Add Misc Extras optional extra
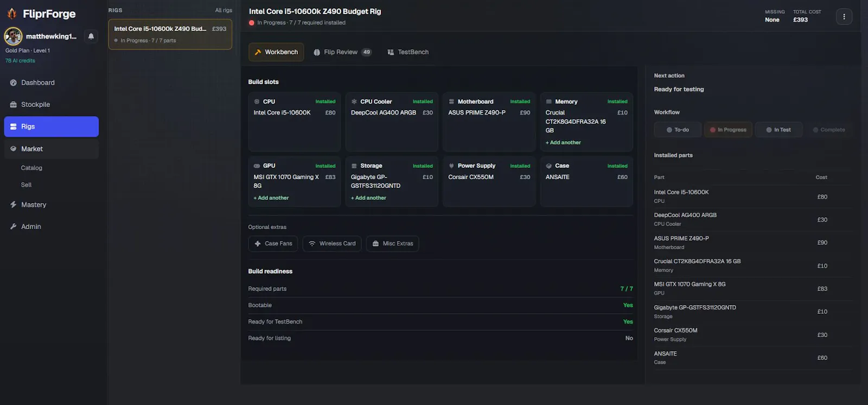The width and height of the screenshot is (868, 405). click(393, 244)
